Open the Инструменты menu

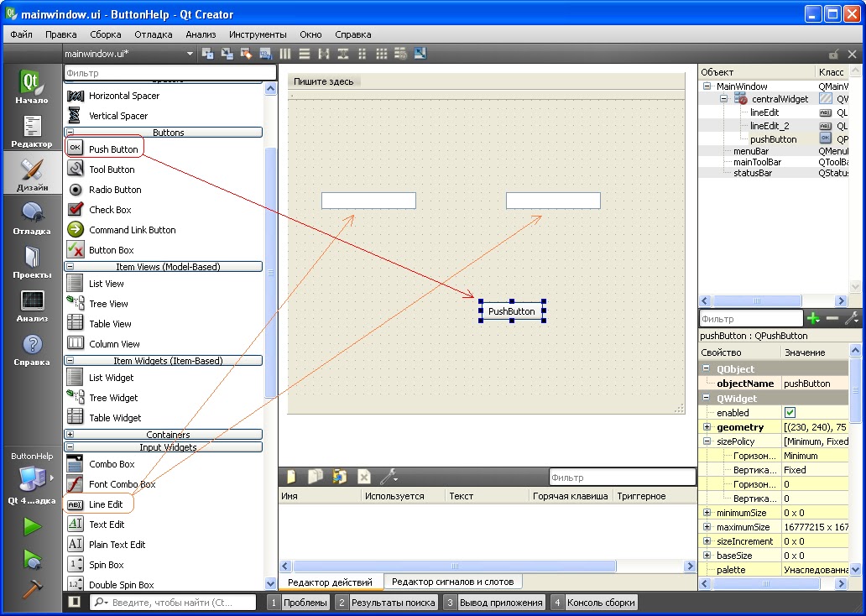point(258,34)
